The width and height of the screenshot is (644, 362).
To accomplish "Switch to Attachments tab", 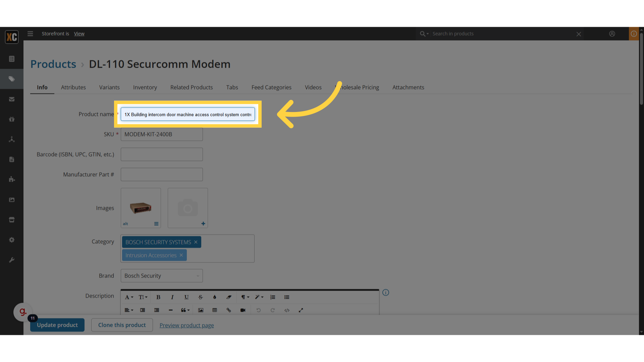I will [408, 87].
